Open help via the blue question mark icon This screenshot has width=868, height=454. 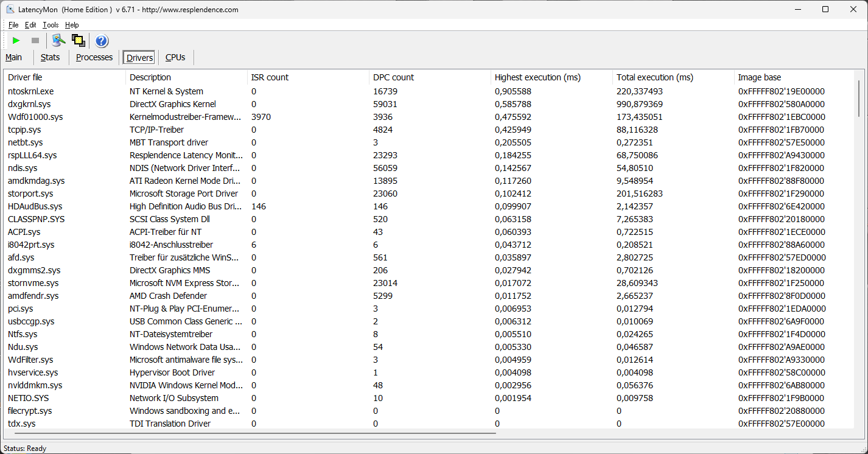click(102, 41)
